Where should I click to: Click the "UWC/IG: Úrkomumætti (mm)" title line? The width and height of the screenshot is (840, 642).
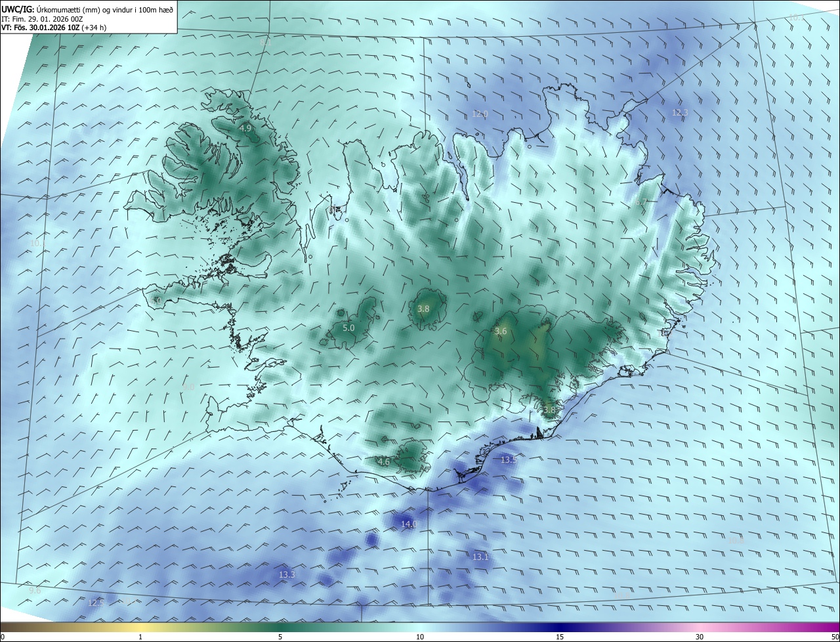point(88,9)
